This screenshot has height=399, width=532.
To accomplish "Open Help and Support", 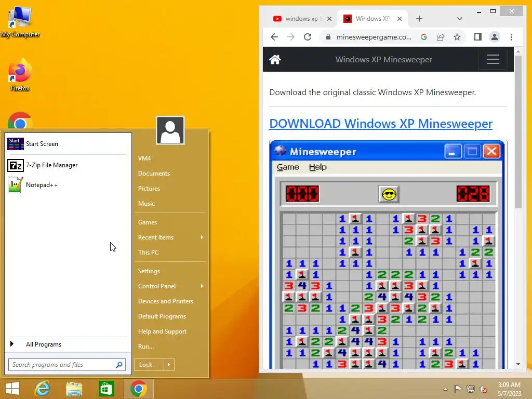I will [x=162, y=331].
